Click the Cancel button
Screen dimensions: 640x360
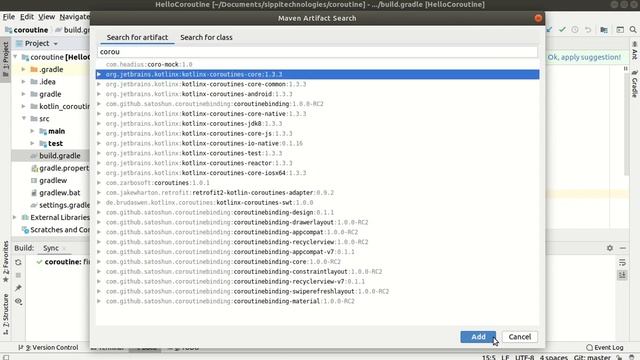click(x=520, y=337)
